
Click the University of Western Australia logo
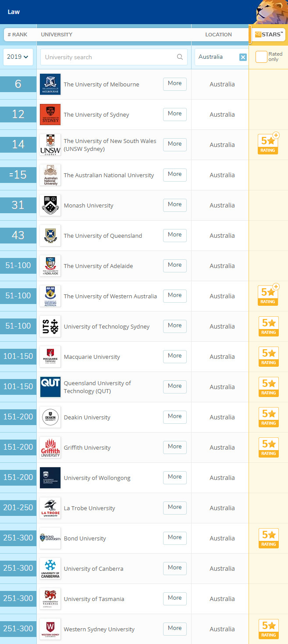(50, 296)
